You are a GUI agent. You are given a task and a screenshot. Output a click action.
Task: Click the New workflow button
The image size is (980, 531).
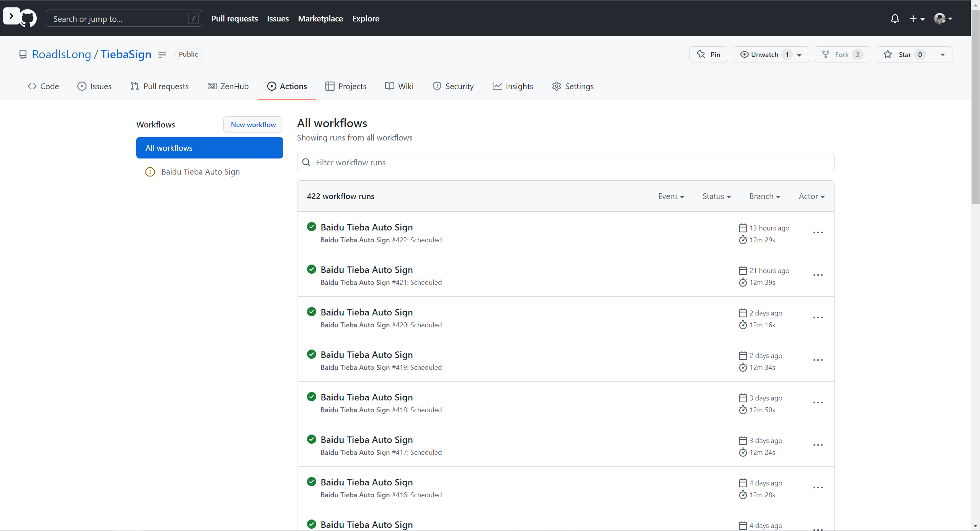pos(253,125)
